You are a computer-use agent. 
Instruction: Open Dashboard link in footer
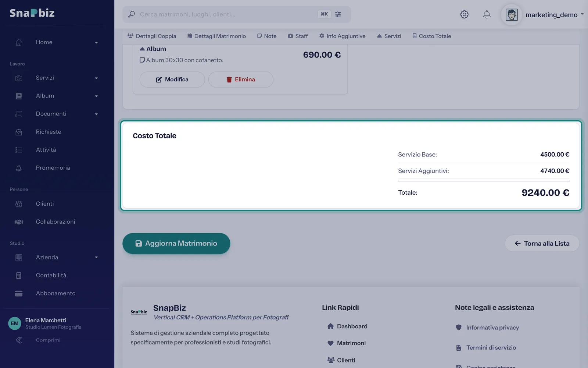(347, 326)
